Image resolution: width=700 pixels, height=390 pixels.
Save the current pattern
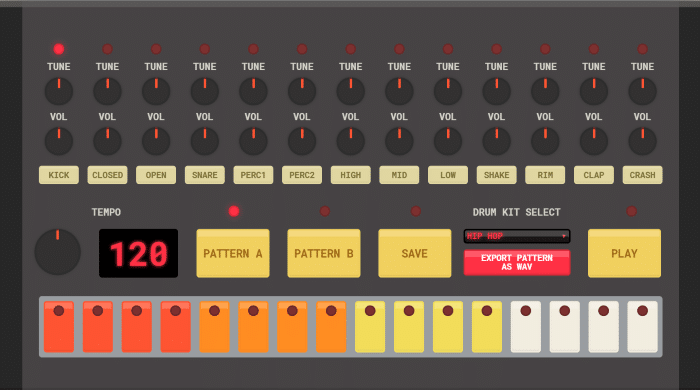point(415,253)
